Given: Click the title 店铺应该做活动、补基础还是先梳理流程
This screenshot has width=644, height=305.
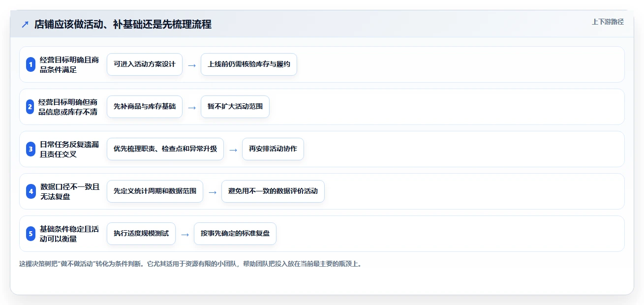Looking at the screenshot, I should (123, 24).
